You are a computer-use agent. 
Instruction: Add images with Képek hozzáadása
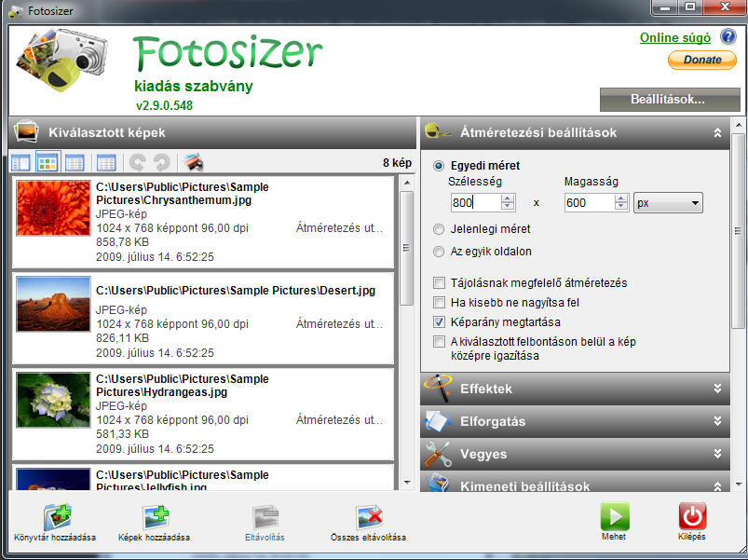pos(154,524)
